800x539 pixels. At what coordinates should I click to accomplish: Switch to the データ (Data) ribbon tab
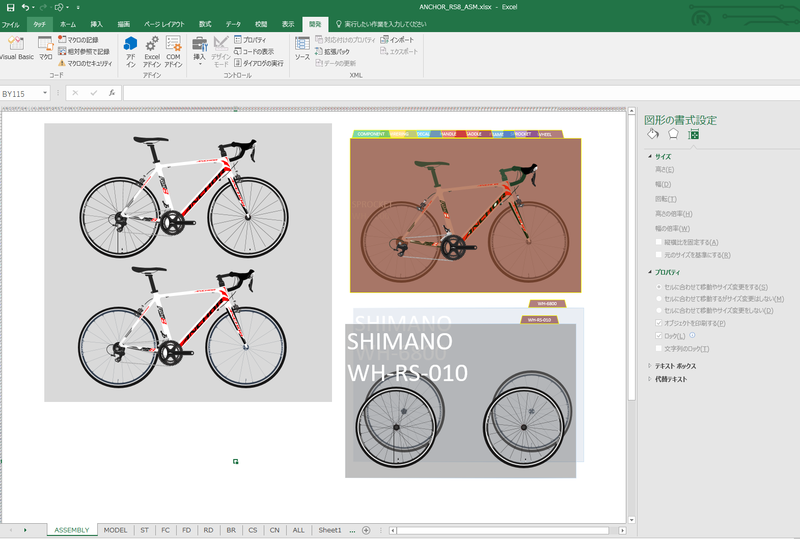(233, 24)
